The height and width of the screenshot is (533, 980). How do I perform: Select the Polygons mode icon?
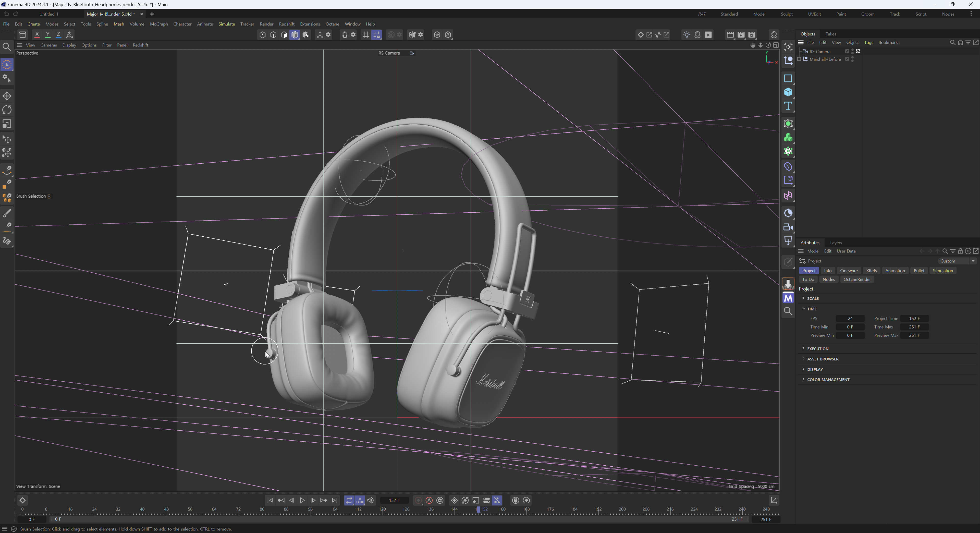pyautogui.click(x=284, y=35)
